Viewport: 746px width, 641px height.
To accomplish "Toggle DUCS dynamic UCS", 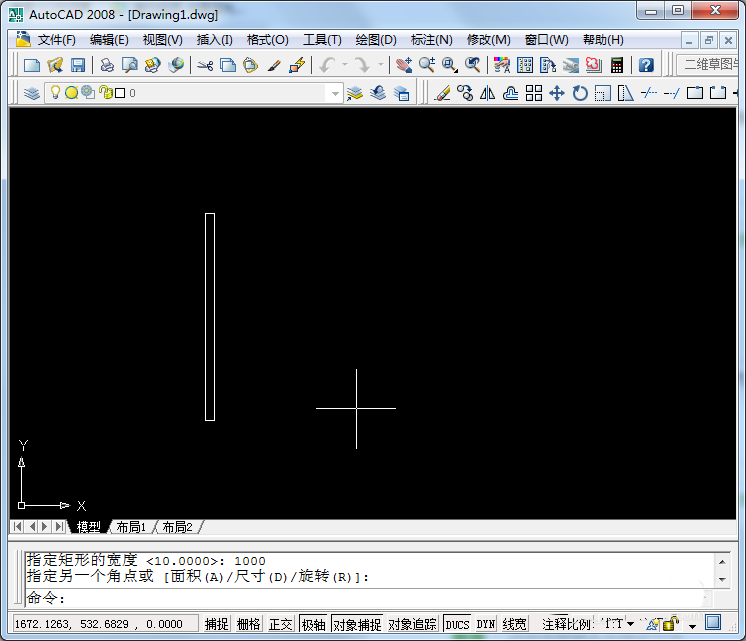I will pyautogui.click(x=457, y=624).
